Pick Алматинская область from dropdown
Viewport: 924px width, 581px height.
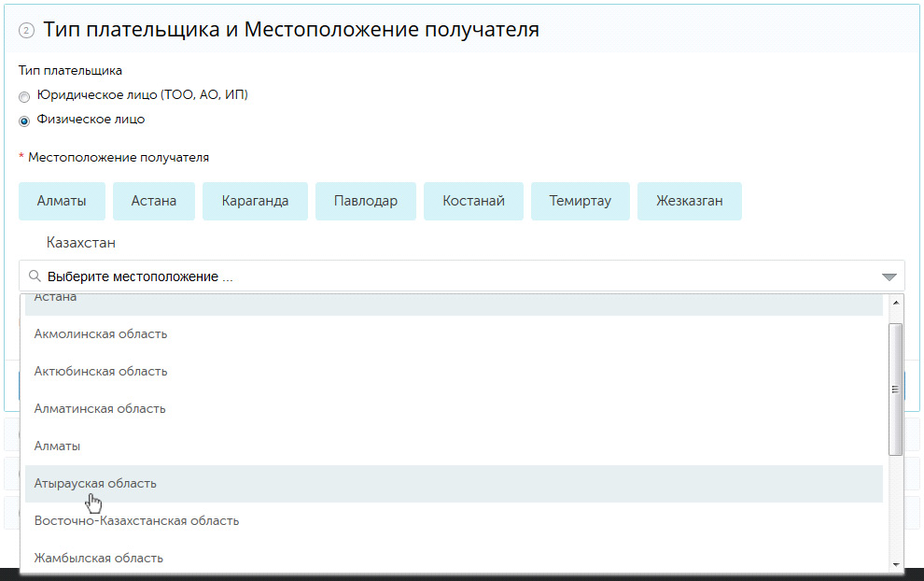[x=100, y=409]
